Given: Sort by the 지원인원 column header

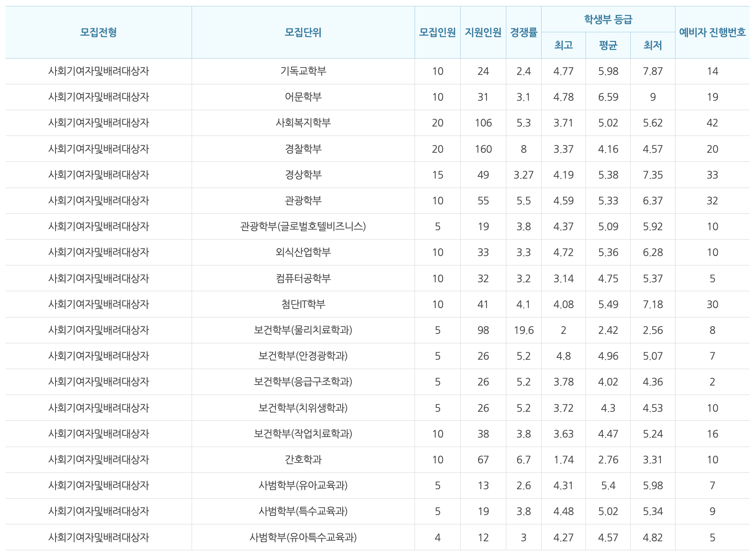Looking at the screenshot, I should pos(483,31).
